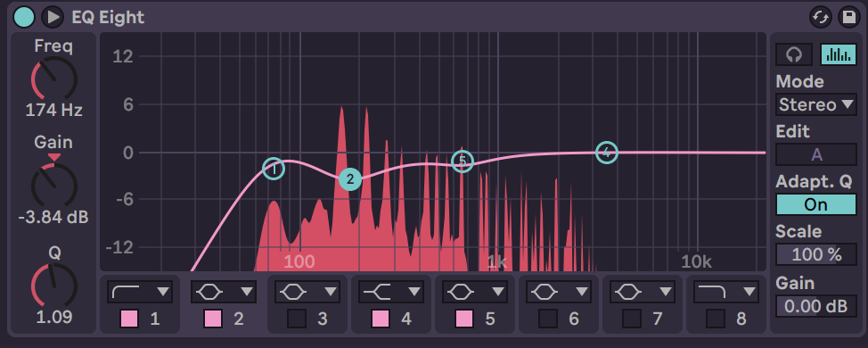
Task: Select band 6 number label
Action: [x=574, y=319]
